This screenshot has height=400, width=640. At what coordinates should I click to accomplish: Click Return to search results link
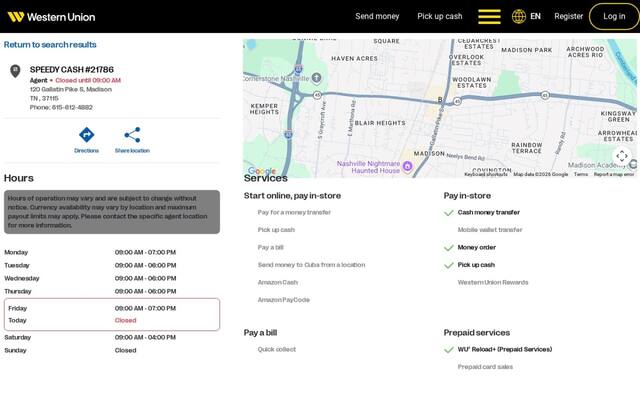50,44
